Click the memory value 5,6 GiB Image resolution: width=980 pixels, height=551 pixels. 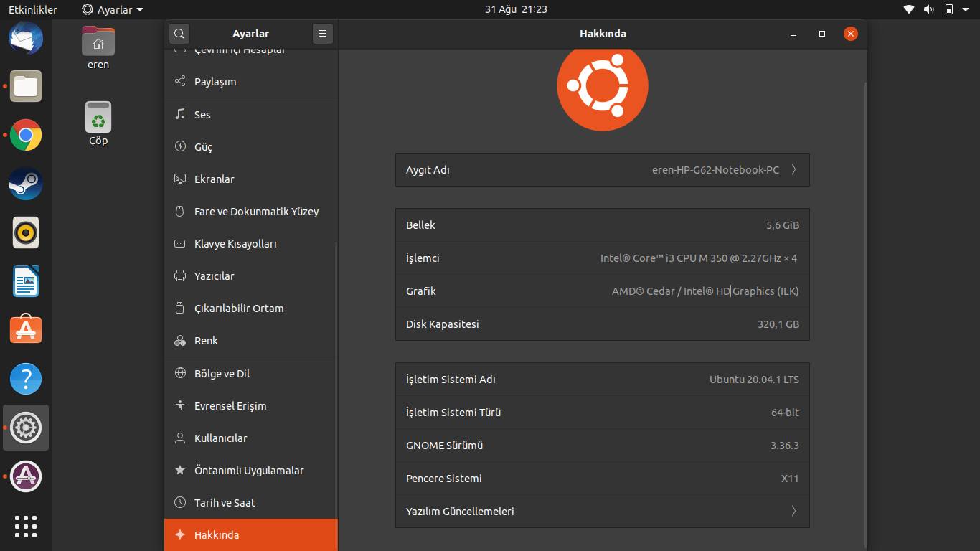(x=783, y=225)
